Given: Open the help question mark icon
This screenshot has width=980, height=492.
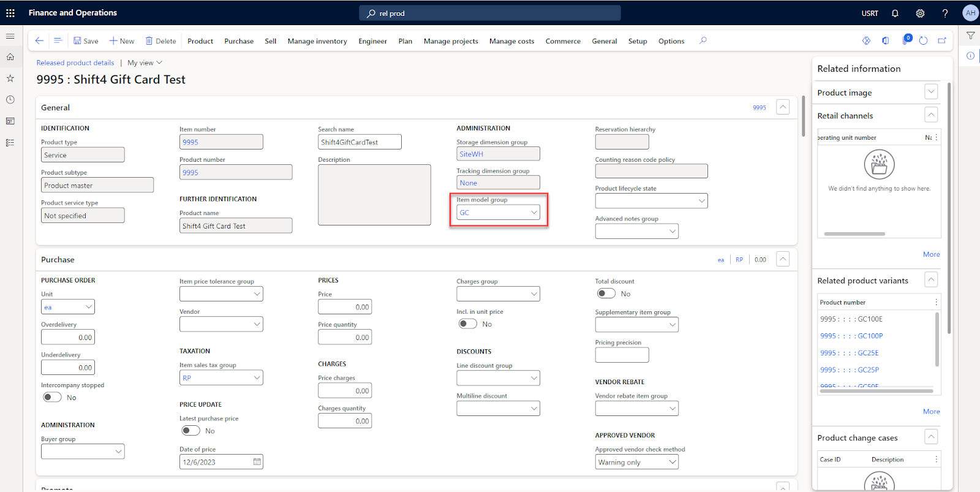Looking at the screenshot, I should coord(945,13).
